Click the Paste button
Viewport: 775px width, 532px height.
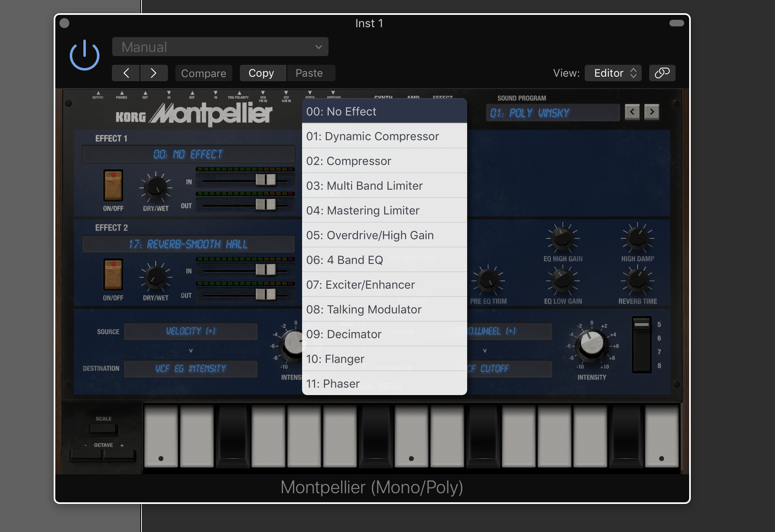(311, 73)
